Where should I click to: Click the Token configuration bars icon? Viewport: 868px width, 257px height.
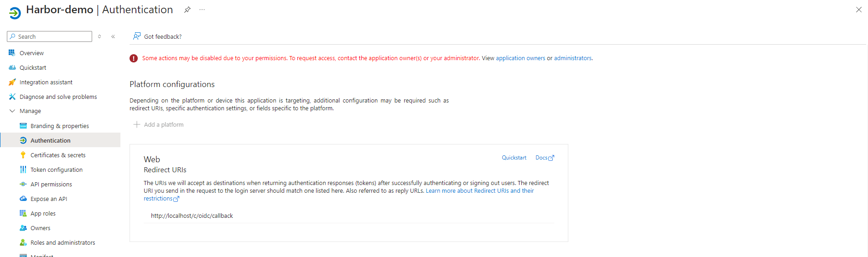point(23,170)
